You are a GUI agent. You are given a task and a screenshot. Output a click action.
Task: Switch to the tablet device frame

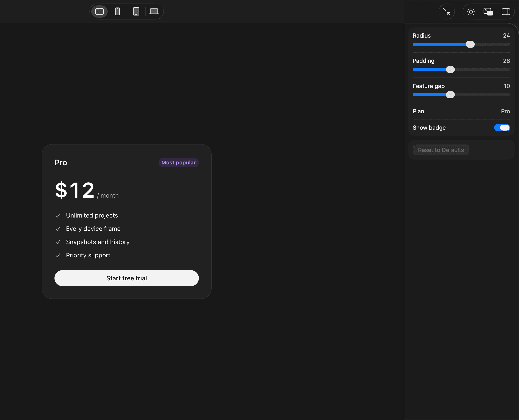[x=136, y=11]
